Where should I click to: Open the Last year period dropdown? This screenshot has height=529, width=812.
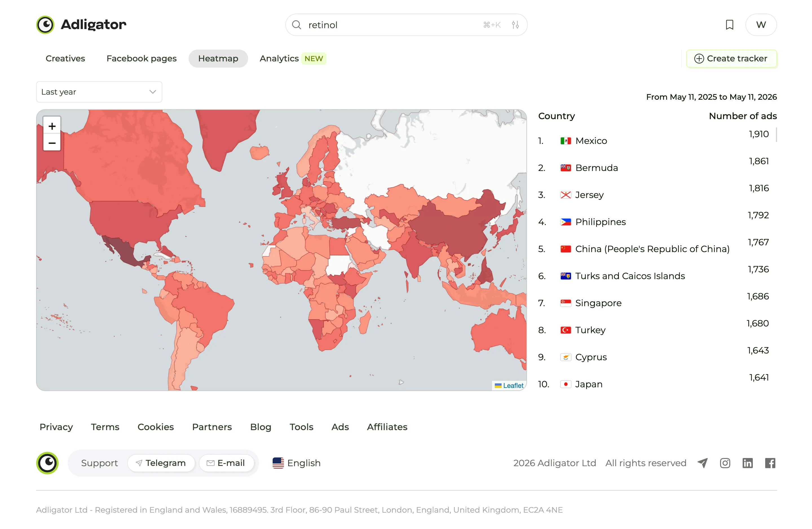[99, 92]
